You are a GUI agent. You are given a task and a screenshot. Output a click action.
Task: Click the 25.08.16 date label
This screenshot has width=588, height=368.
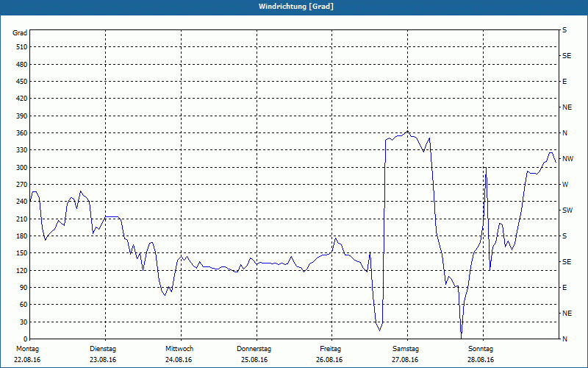(x=254, y=360)
